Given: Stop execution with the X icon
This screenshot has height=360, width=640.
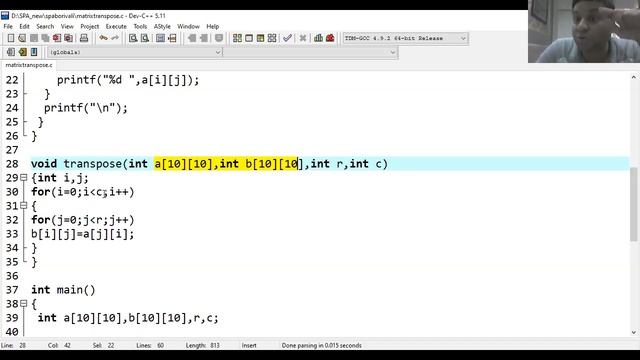Looking at the screenshot, I should tap(302, 38).
